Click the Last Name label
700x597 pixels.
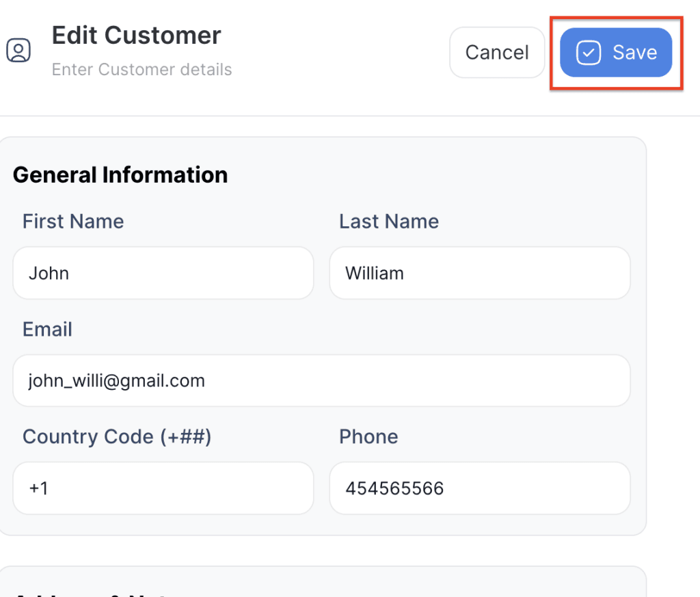tap(389, 222)
